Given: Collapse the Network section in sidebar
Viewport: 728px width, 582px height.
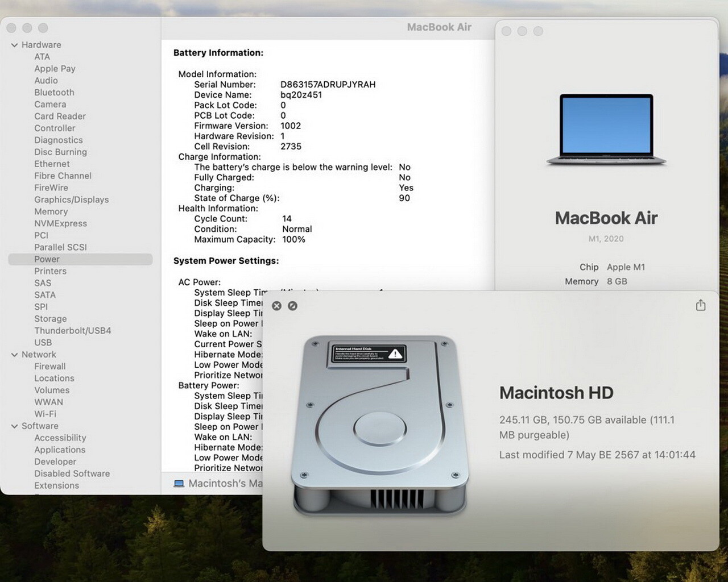Looking at the screenshot, I should coord(14,355).
